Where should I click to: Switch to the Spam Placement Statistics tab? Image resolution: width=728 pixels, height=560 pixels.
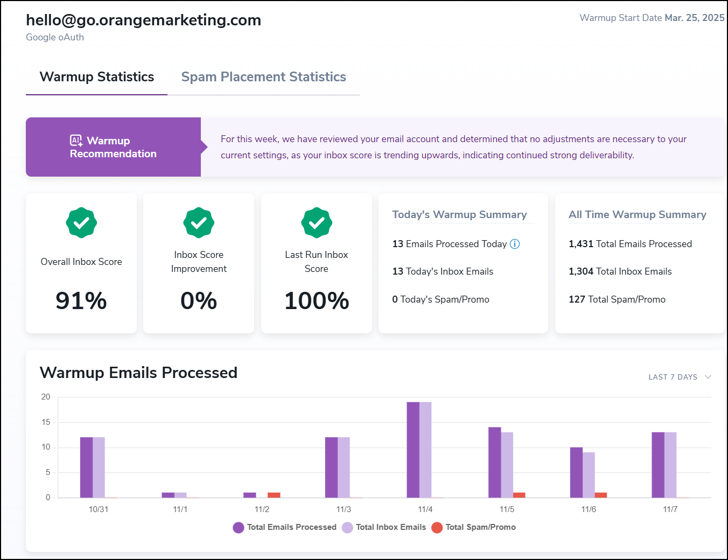(263, 77)
